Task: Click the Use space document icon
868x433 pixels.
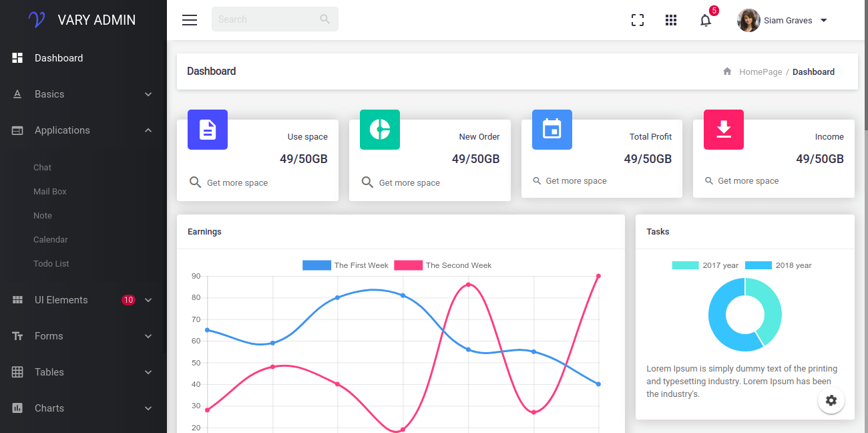Action: [x=208, y=130]
